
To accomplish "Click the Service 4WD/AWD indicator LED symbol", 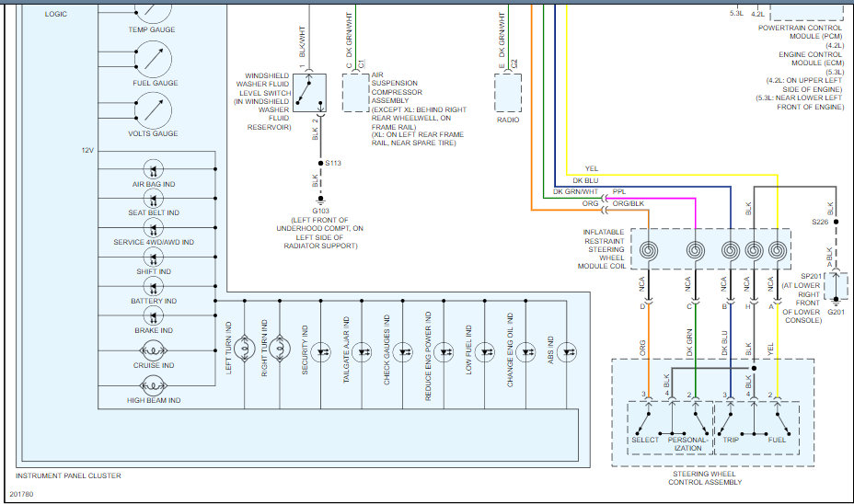I will [x=153, y=228].
